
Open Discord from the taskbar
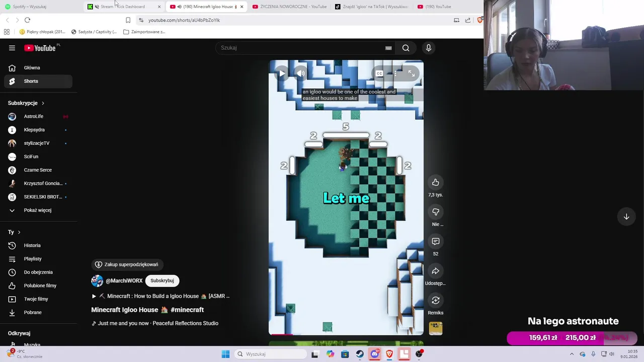(374, 354)
